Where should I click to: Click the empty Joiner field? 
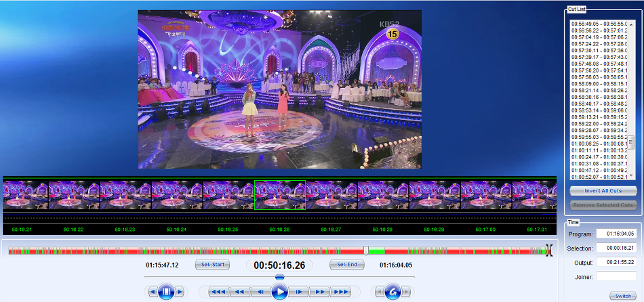pyautogui.click(x=616, y=276)
